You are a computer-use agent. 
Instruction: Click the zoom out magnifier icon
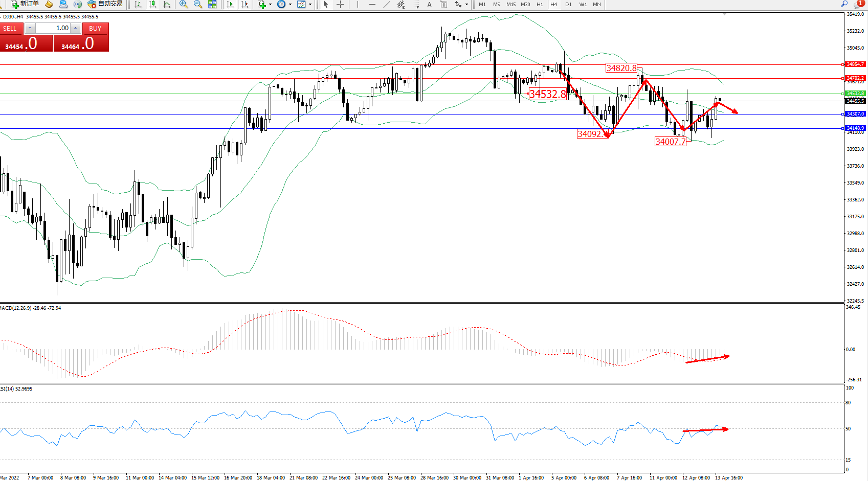coord(197,5)
